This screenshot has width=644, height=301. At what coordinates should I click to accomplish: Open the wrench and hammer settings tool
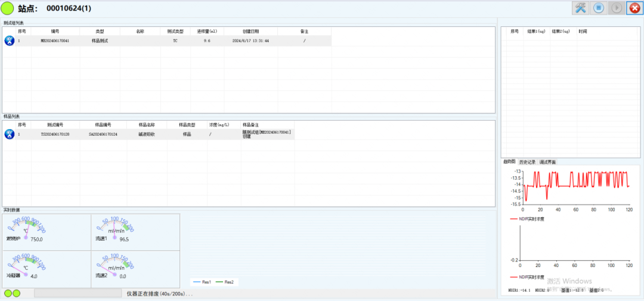click(x=580, y=8)
